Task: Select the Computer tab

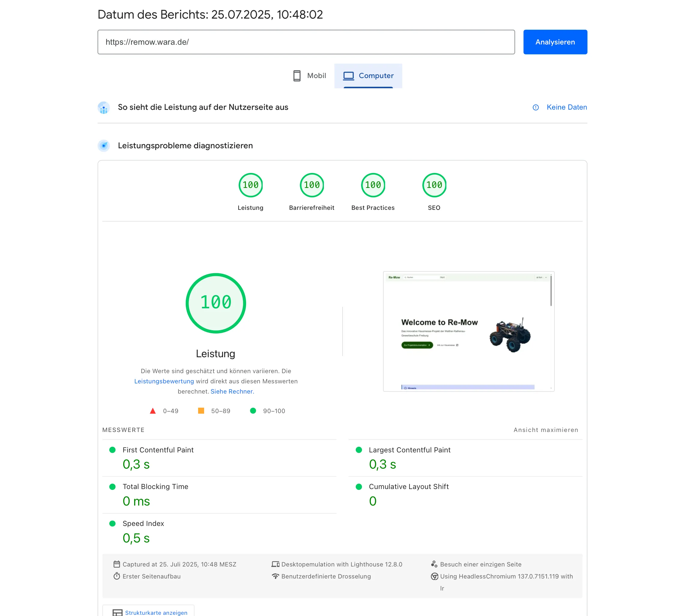Action: click(368, 75)
